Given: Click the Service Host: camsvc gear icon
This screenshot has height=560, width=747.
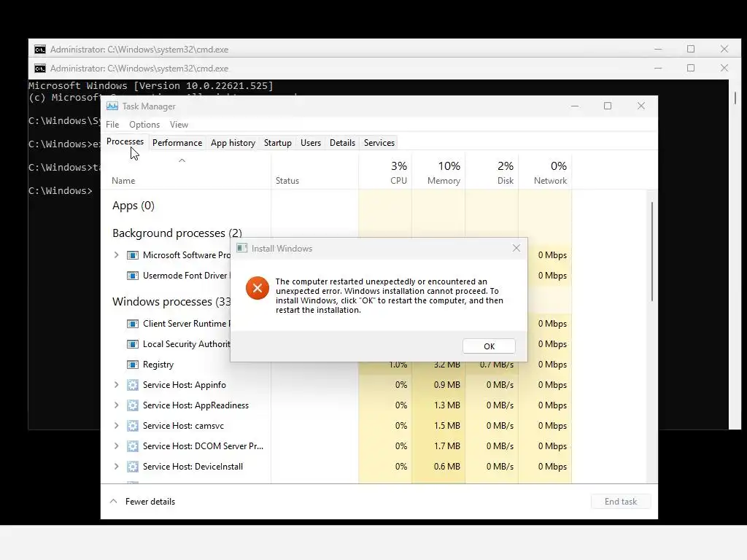Looking at the screenshot, I should click(x=133, y=426).
